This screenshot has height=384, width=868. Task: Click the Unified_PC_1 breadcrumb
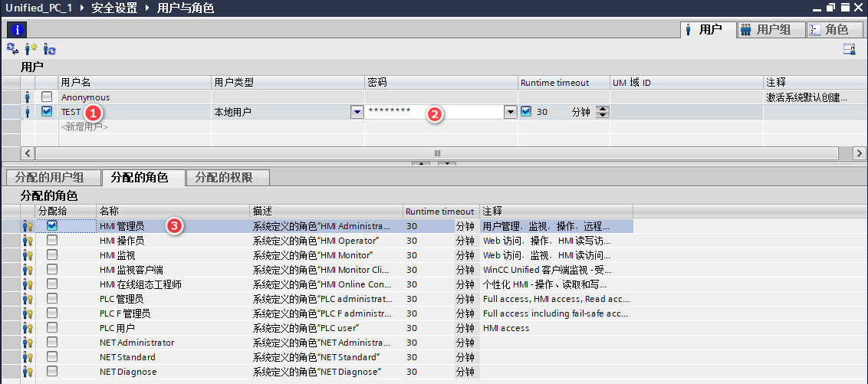pos(39,8)
